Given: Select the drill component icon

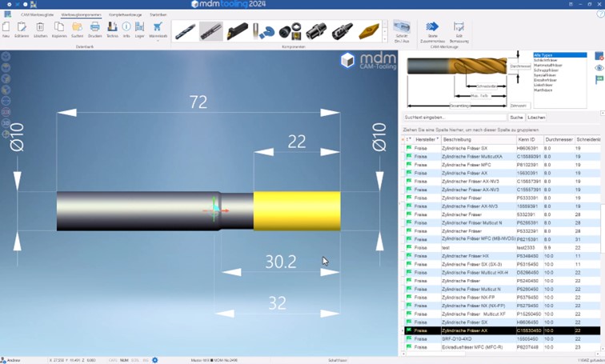Looking at the screenshot, I should 185,32.
